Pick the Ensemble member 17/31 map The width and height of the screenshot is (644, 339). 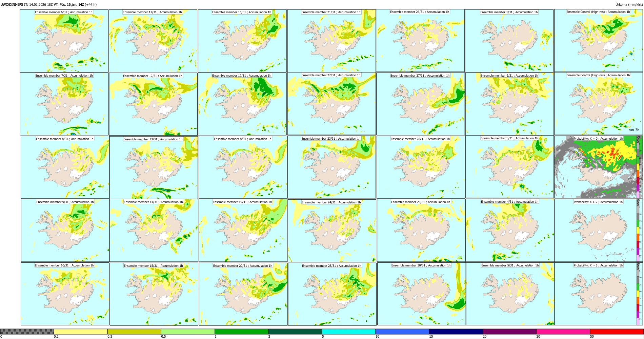point(242,104)
